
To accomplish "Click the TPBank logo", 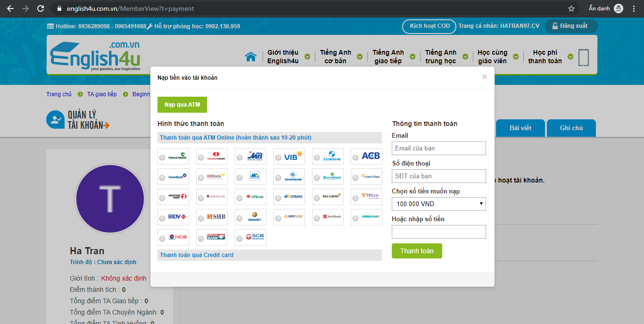I will coord(372,196).
